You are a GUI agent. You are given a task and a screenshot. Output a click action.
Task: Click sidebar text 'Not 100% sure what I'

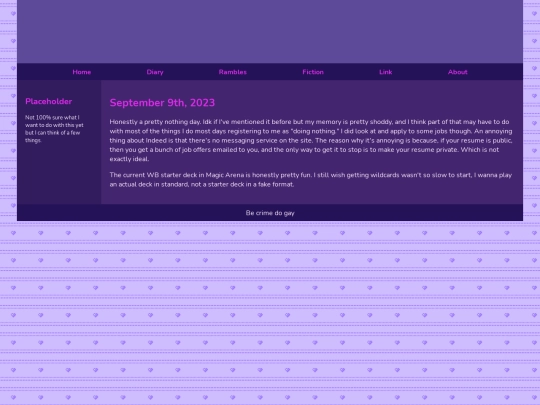52,117
